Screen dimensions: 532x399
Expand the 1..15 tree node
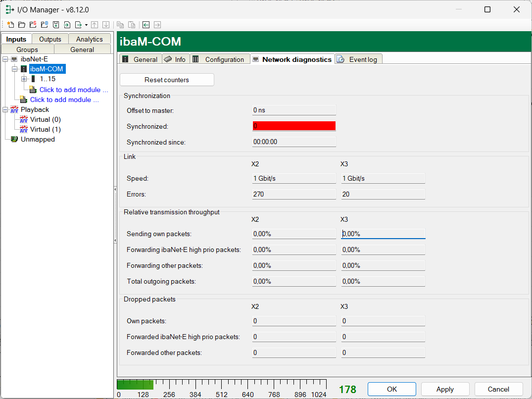24,79
